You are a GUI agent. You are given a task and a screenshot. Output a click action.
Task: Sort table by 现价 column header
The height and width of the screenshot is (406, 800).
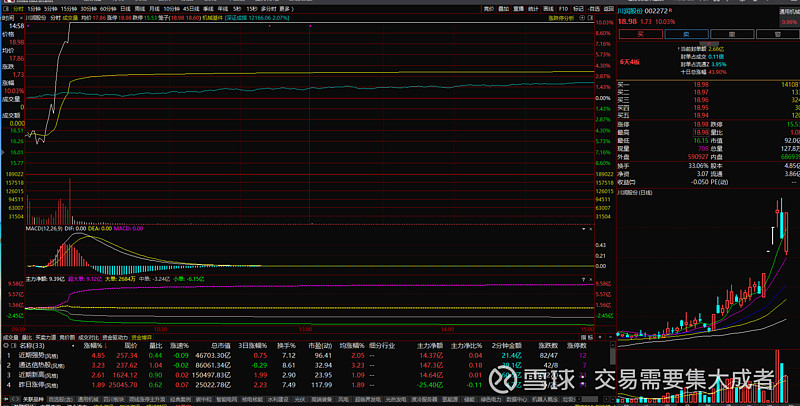click(x=131, y=346)
